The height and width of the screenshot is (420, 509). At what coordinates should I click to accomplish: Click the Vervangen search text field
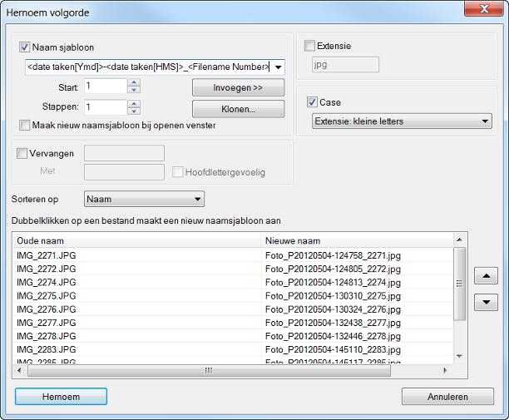click(124, 153)
